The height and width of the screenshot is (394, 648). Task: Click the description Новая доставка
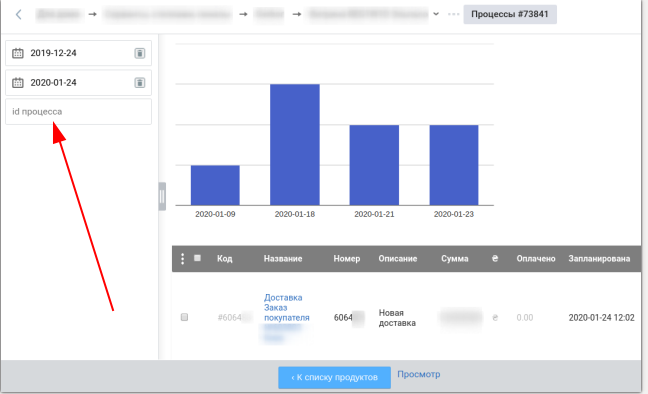pyautogui.click(x=397, y=318)
